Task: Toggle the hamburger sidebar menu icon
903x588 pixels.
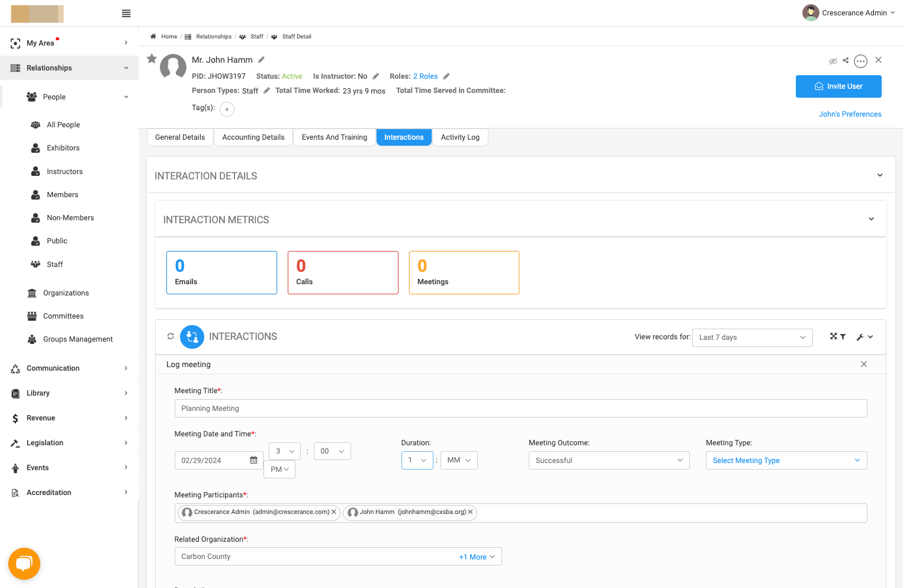Action: pos(126,13)
